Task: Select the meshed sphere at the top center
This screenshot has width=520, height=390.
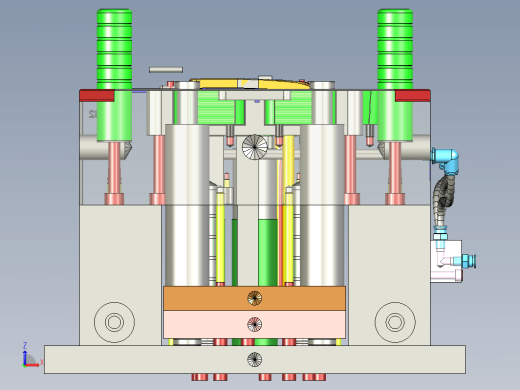Action: click(x=255, y=147)
